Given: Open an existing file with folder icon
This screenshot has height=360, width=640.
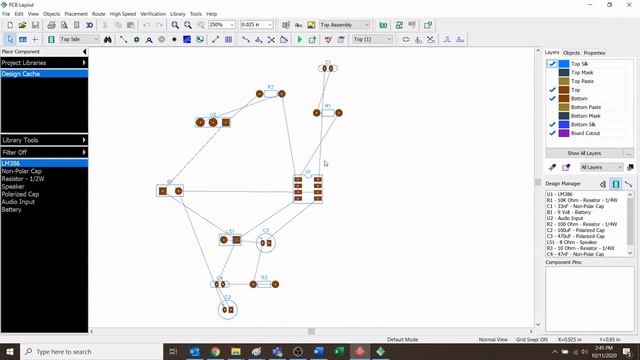Looking at the screenshot, I should [x=22, y=25].
